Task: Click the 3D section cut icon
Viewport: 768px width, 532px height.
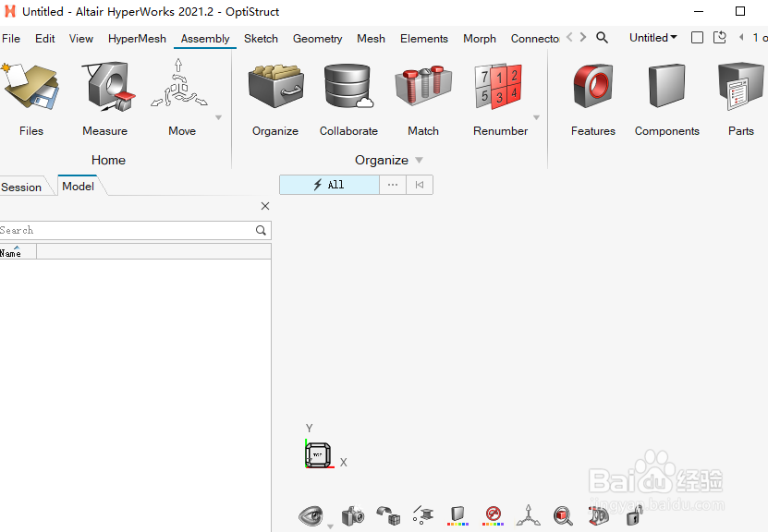Action: [x=598, y=515]
